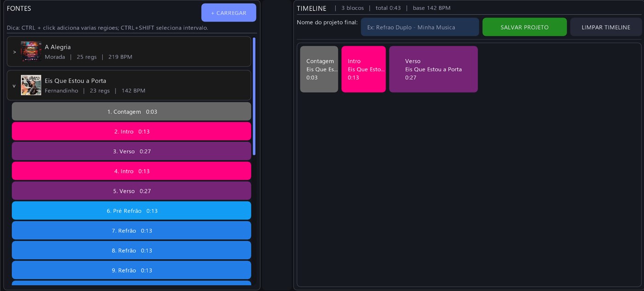Screen dimensions: 644x291
Task: Click the Eis Que Estou a Porta title
Action: coord(75,80)
